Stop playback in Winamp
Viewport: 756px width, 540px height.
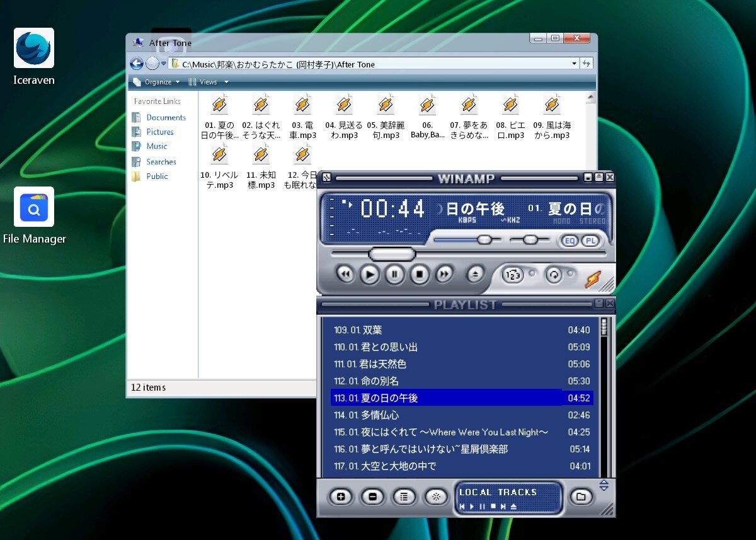pyautogui.click(x=420, y=274)
